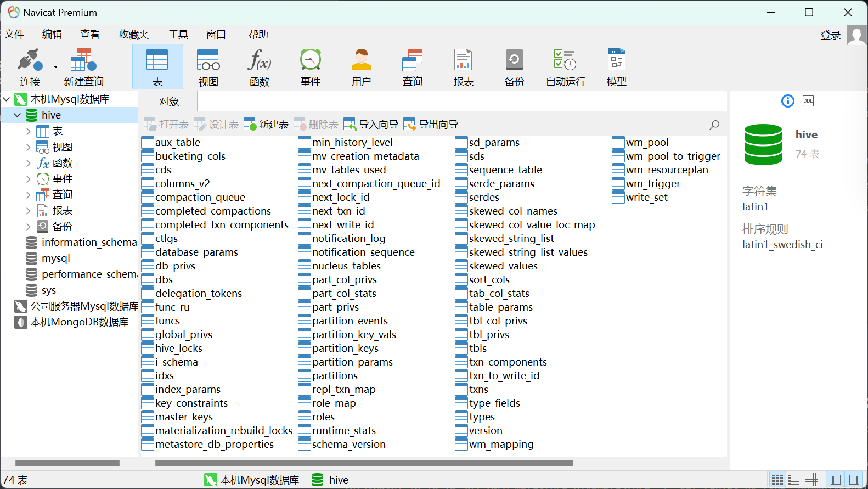The image size is (868, 489).
Task: Switch to detail view mode
Action: click(x=811, y=480)
